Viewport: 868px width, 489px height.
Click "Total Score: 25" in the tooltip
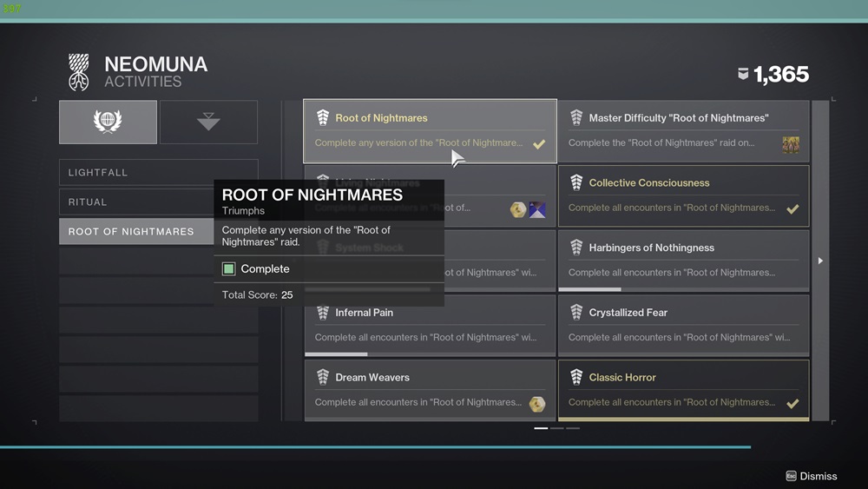pos(258,294)
